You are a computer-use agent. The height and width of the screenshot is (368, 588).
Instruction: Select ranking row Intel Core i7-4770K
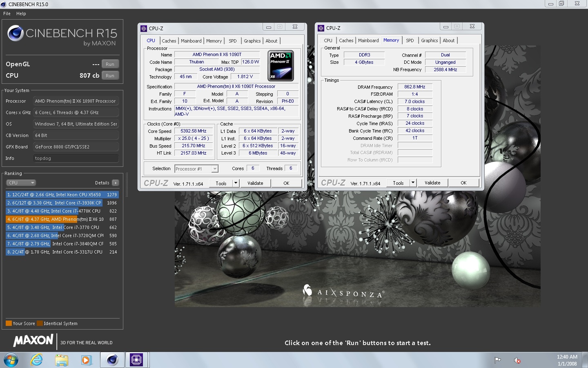62,211
